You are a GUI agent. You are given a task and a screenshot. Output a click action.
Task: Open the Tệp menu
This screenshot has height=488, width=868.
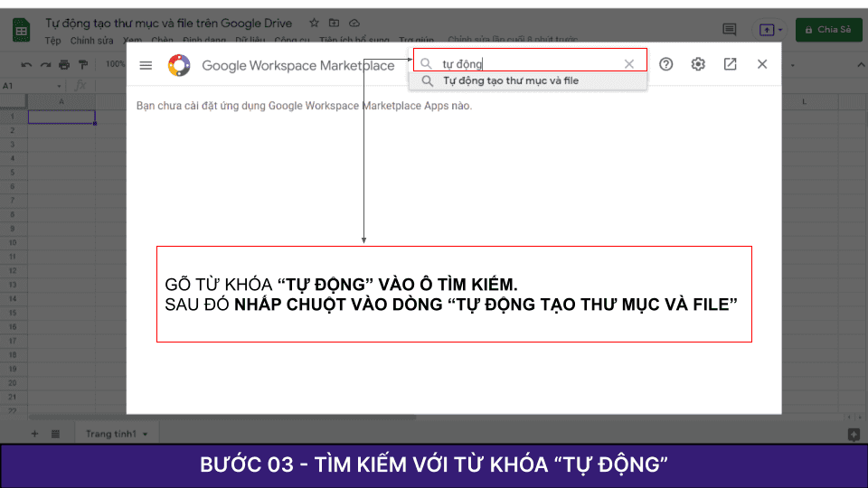(x=53, y=41)
